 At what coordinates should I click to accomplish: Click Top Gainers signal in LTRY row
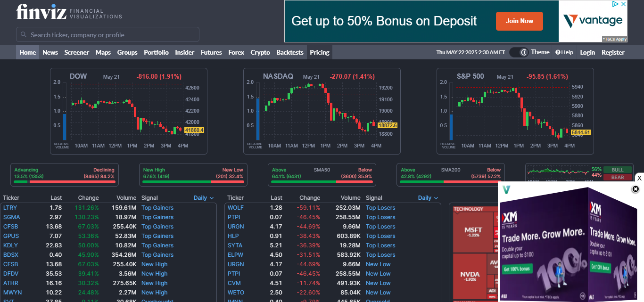(x=157, y=208)
